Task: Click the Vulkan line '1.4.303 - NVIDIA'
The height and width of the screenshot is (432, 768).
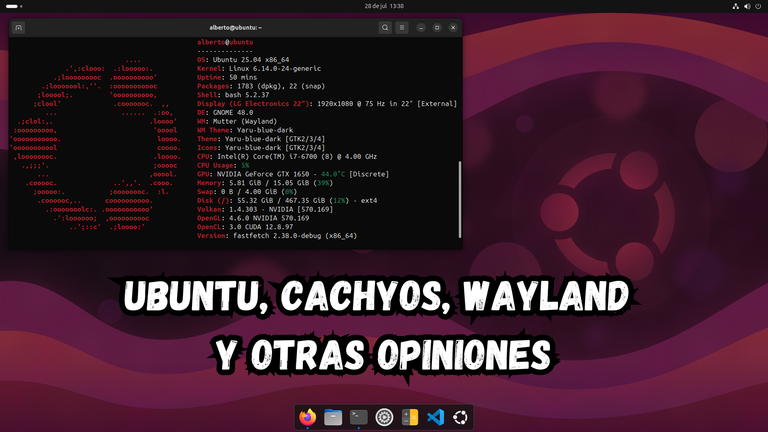Action: [x=265, y=210]
